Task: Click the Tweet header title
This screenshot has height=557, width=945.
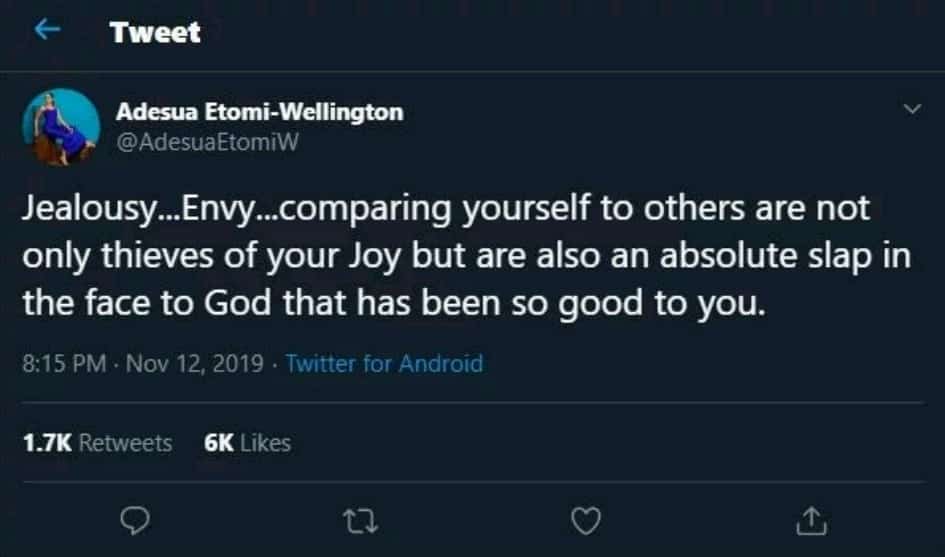Action: tap(155, 32)
